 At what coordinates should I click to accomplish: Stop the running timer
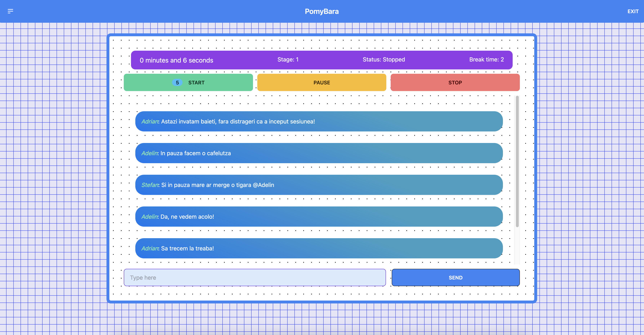[455, 82]
